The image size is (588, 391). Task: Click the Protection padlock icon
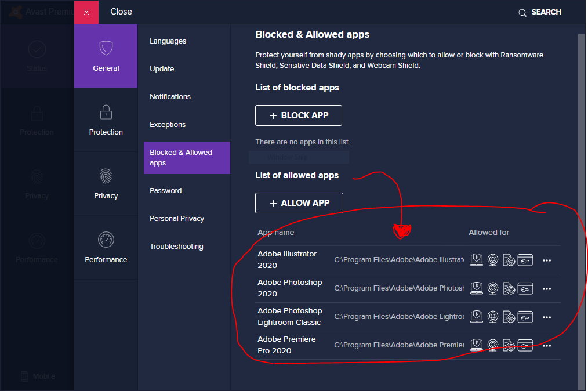click(106, 112)
